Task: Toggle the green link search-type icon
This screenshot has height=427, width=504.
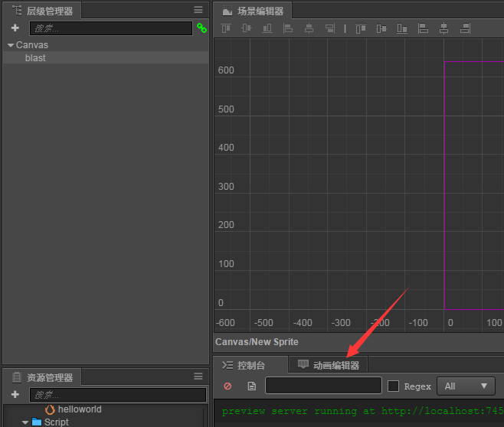Action: point(201,28)
